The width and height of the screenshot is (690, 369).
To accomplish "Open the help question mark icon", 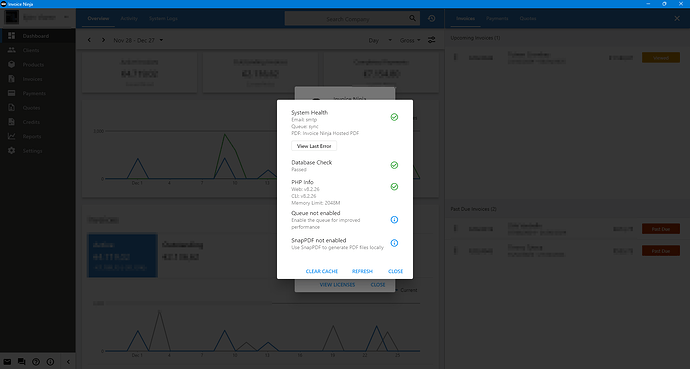I will coord(36,362).
